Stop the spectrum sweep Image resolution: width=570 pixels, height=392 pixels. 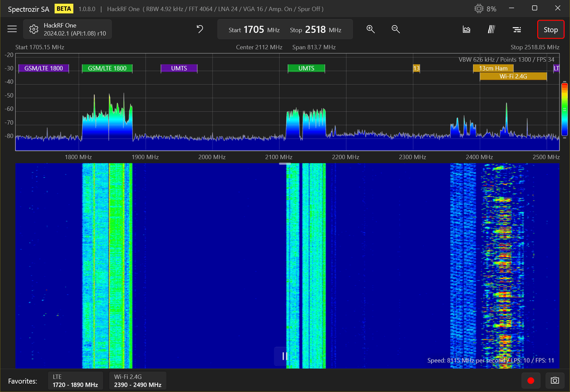[x=551, y=29]
